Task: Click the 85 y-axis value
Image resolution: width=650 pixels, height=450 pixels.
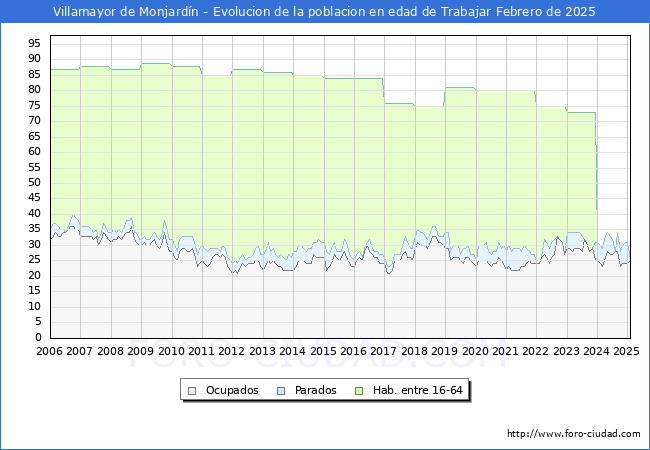Action: pos(34,74)
